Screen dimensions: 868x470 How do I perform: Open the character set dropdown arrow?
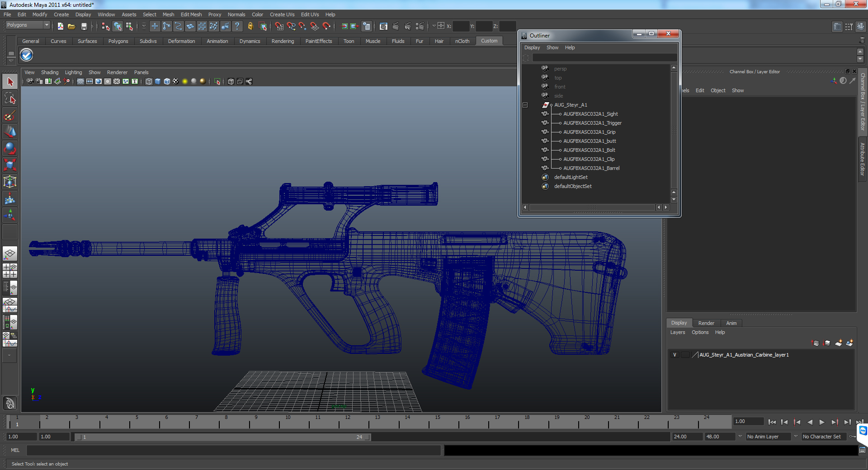click(796, 437)
